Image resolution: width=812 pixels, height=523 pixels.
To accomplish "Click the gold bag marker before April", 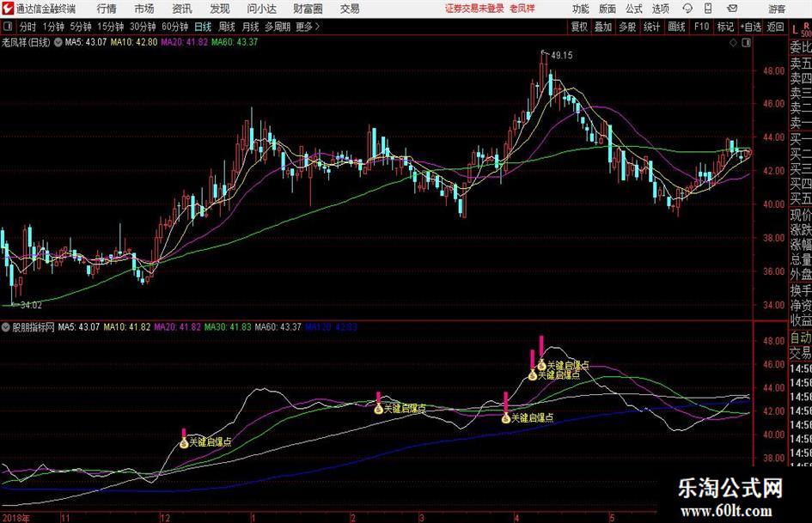I will tap(506, 418).
